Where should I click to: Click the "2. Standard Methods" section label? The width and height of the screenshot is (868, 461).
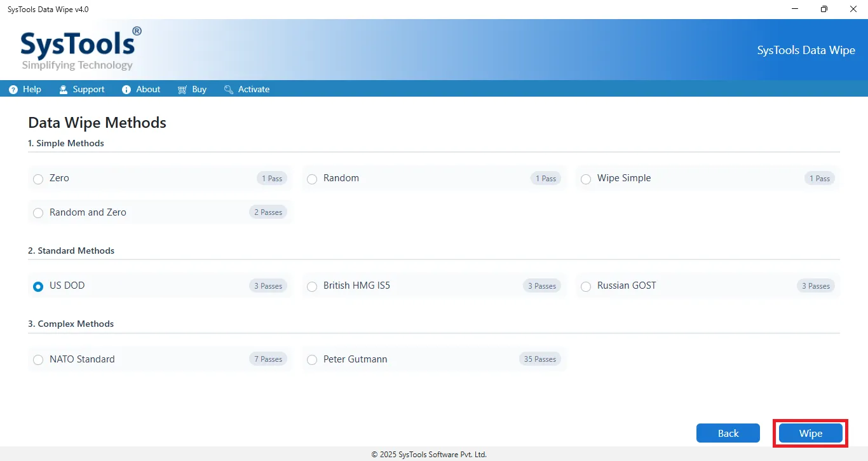[x=71, y=251]
